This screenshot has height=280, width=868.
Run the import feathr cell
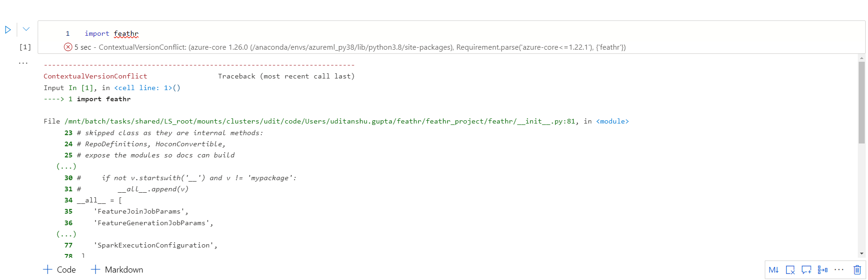pyautogui.click(x=7, y=29)
